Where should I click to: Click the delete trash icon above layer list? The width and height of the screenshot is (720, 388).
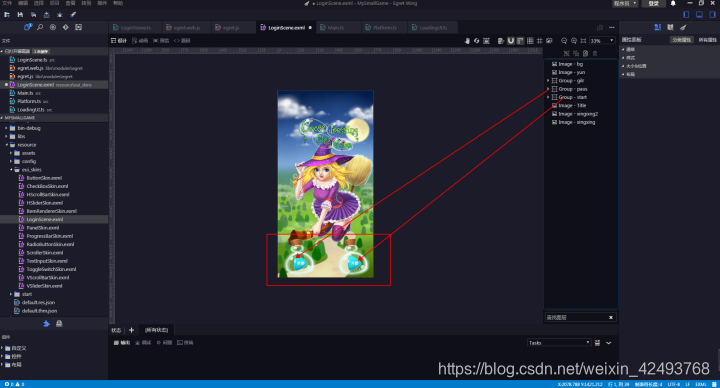[x=595, y=53]
